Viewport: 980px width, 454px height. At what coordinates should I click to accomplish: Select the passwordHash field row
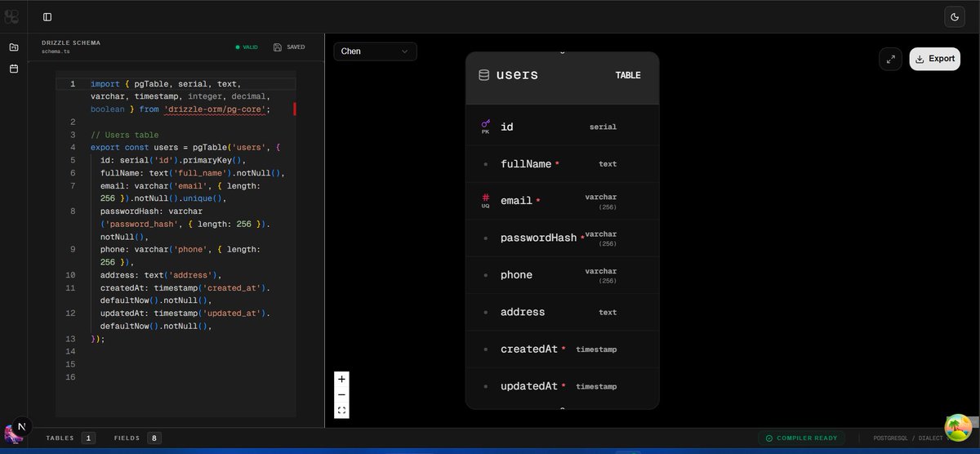pos(562,238)
